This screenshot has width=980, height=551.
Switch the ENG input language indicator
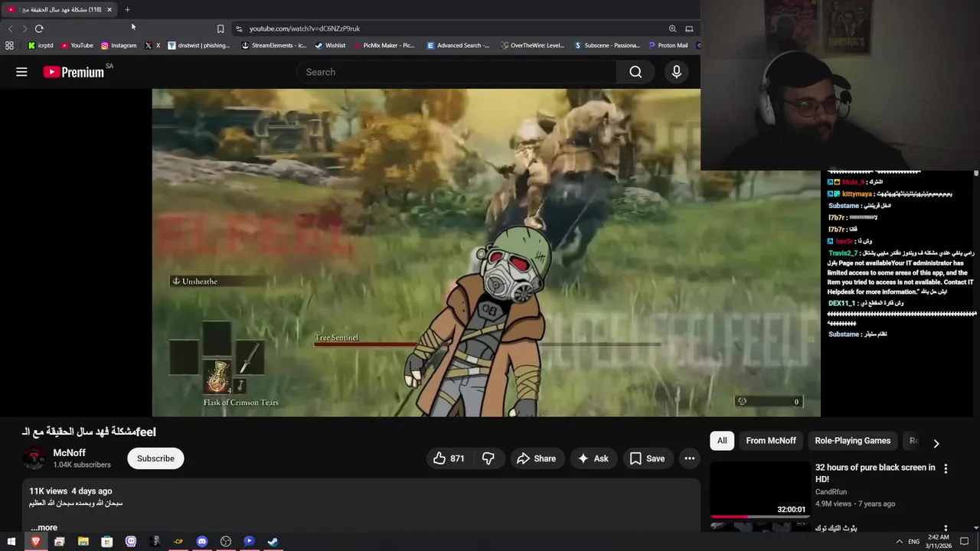click(914, 542)
